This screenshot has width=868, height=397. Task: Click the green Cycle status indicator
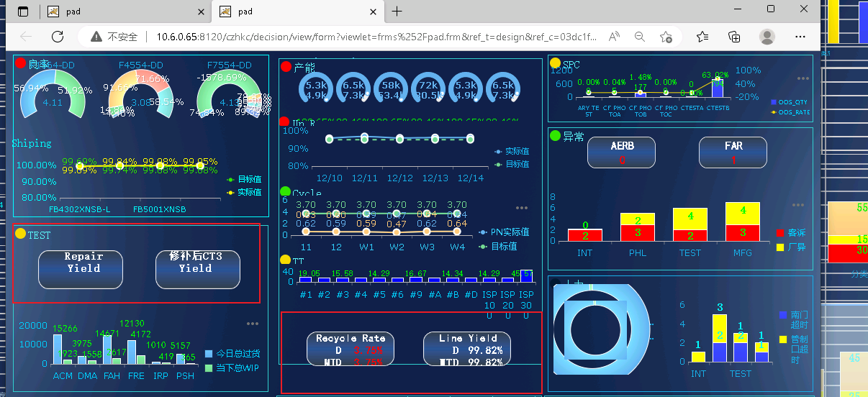coord(284,192)
